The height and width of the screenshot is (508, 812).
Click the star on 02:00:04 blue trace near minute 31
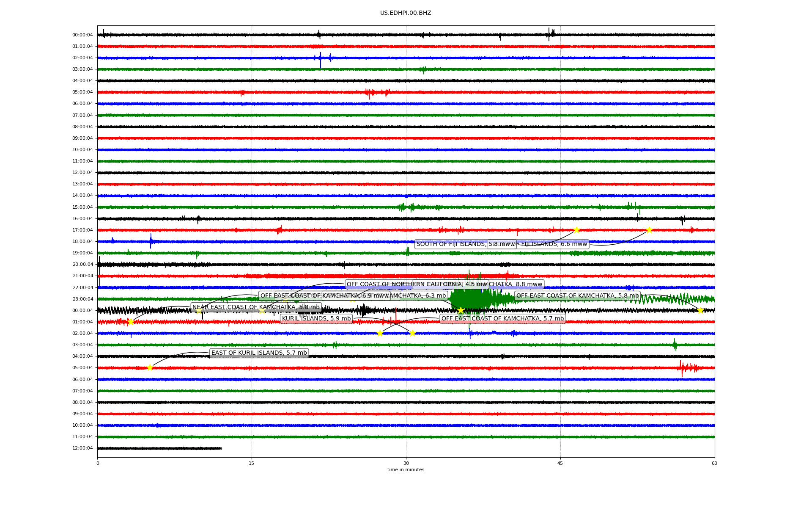tap(412, 333)
